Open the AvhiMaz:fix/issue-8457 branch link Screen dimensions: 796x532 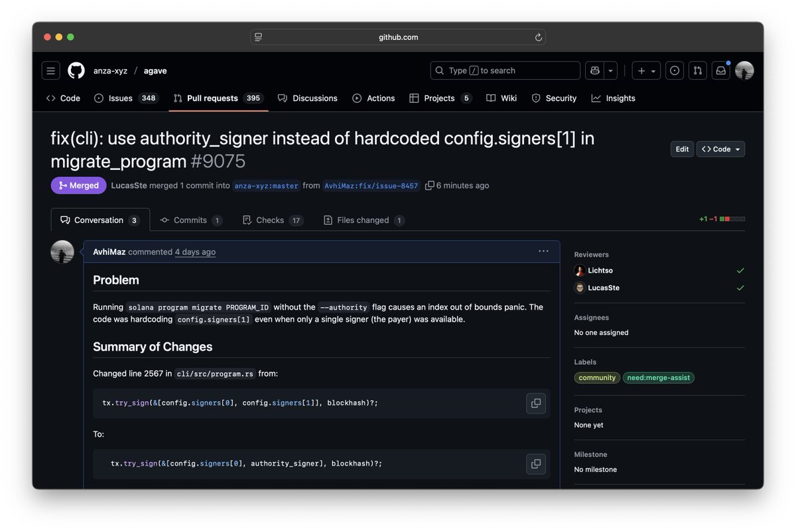[x=371, y=186]
